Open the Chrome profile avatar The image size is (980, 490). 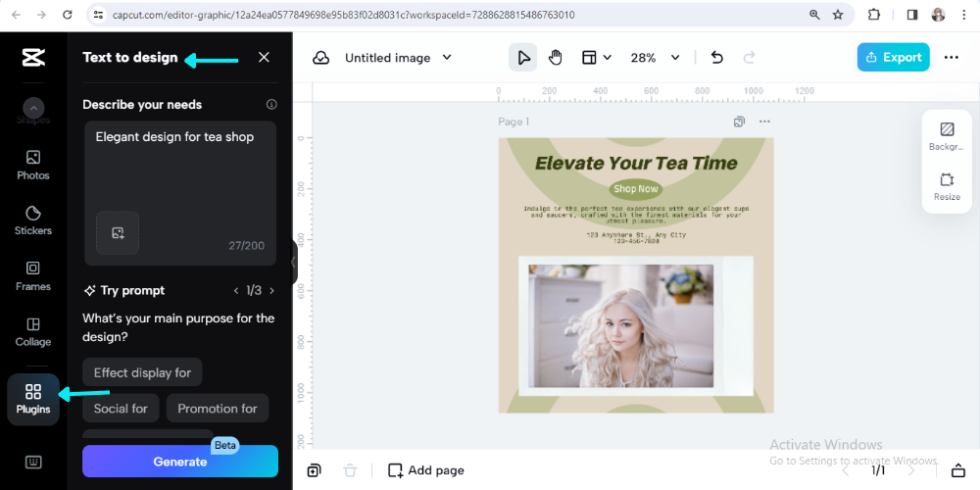938,15
